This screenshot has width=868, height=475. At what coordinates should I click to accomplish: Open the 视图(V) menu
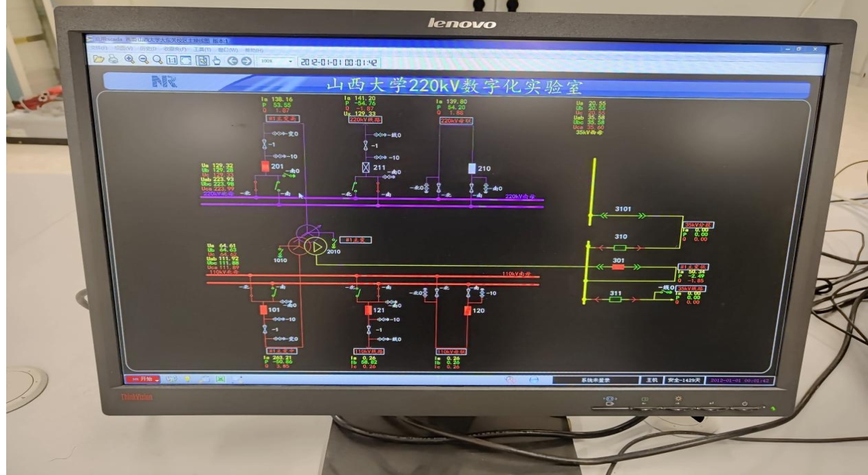click(x=124, y=48)
